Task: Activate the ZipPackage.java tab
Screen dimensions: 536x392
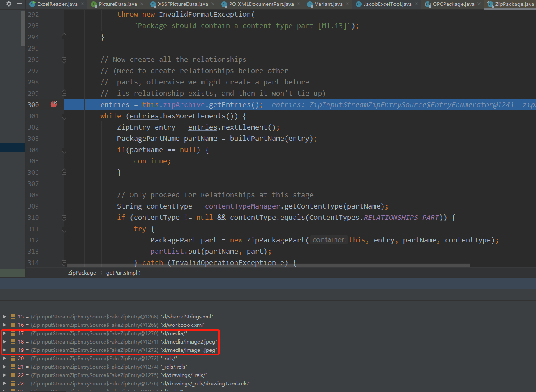Action: tap(511, 4)
